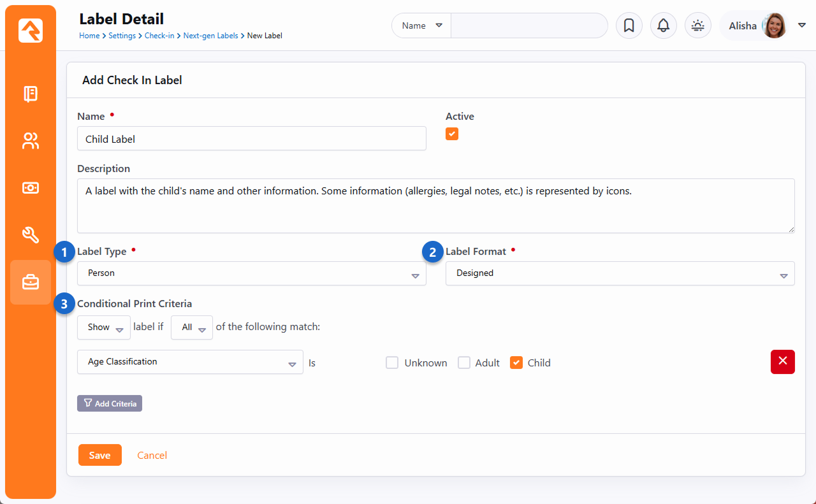Open the Intranet book icon in sidebar
This screenshot has width=816, height=504.
coord(31,94)
